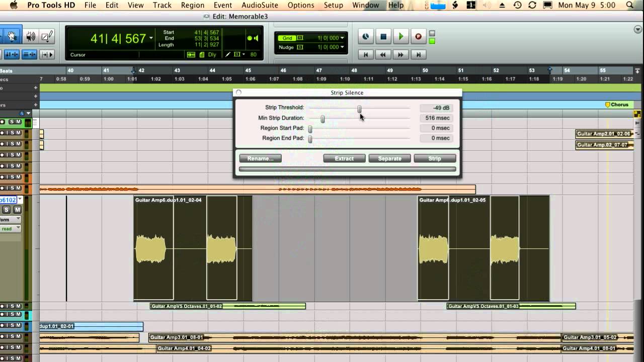Click the Region End Pad slider handle

pyautogui.click(x=310, y=139)
